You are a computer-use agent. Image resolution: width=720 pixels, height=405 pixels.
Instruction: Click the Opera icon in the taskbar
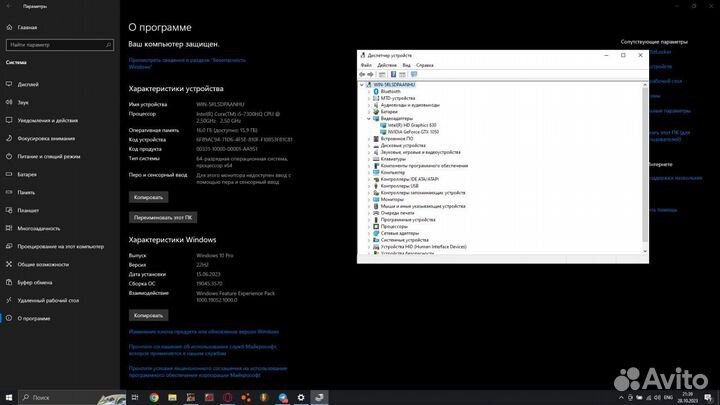pos(227,398)
